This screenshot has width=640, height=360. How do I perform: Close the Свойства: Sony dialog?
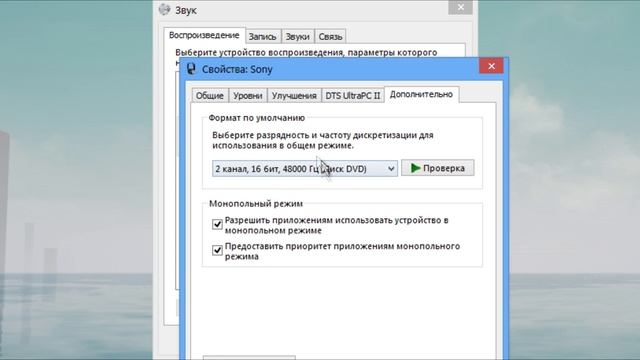491,66
